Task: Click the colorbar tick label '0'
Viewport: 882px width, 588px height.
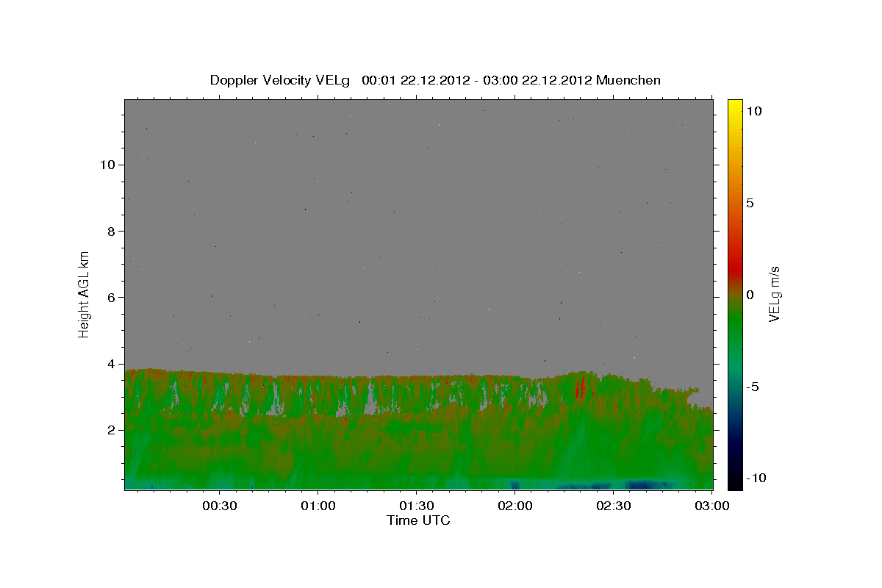Action: 750,295
